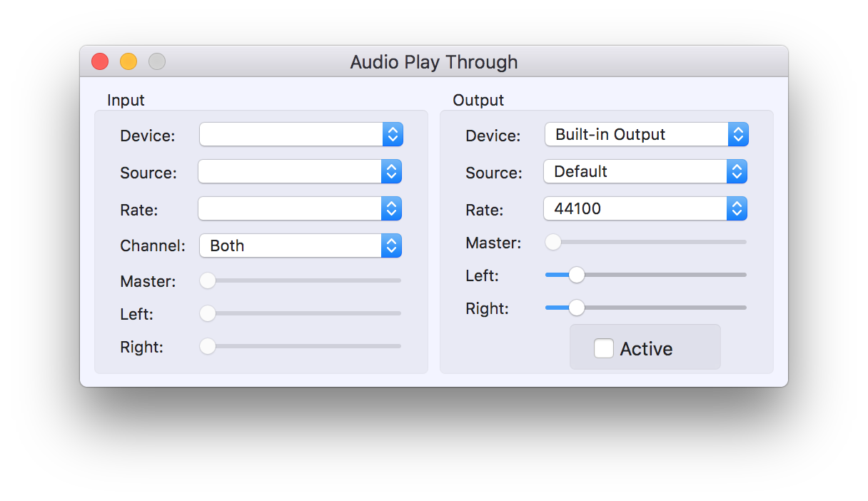Screen dimensions: 868x501
Task: Minimize the Audio Play Through window
Action: [128, 62]
